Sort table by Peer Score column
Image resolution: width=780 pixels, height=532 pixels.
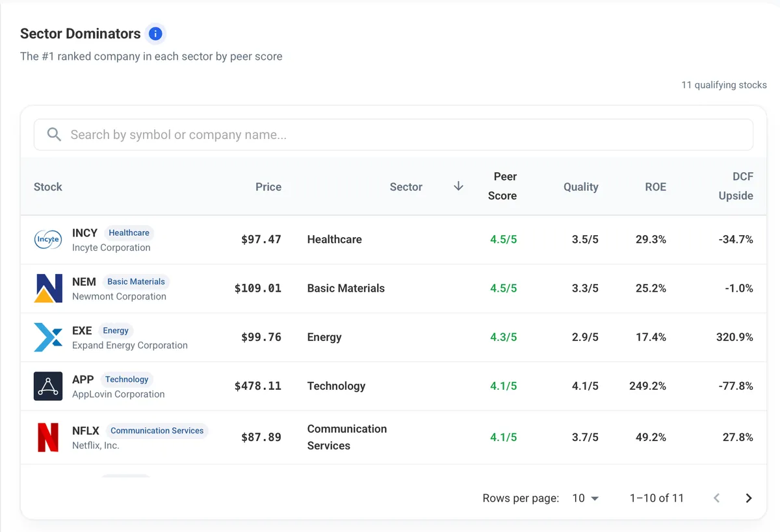502,186
